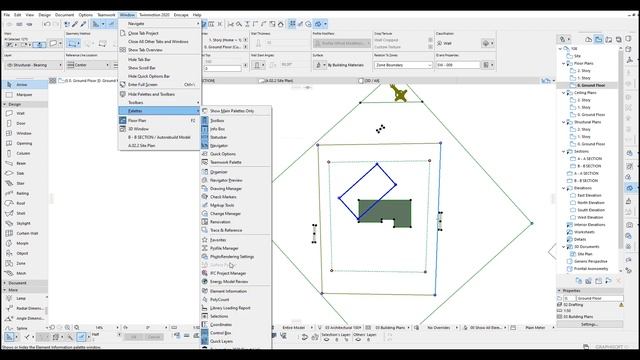Select the Window tool in the Toolbox
Image resolution: width=640 pixels, height=360 pixels.
click(24, 133)
